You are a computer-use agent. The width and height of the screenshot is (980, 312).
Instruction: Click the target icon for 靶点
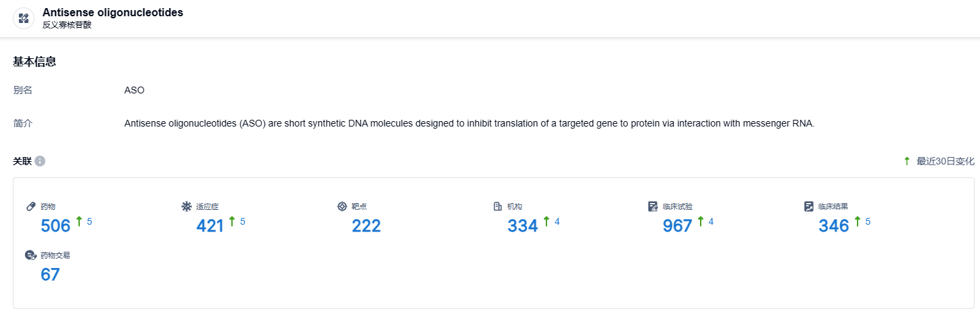click(x=342, y=206)
